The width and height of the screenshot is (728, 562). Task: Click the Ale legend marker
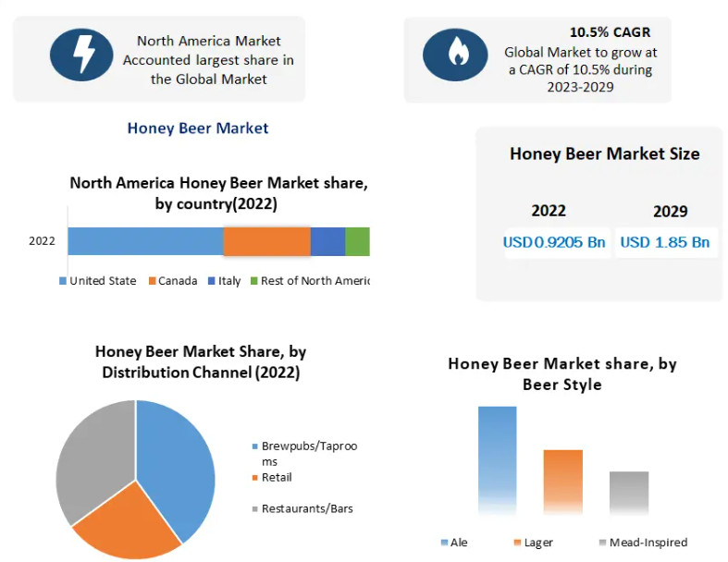pyautogui.click(x=444, y=543)
